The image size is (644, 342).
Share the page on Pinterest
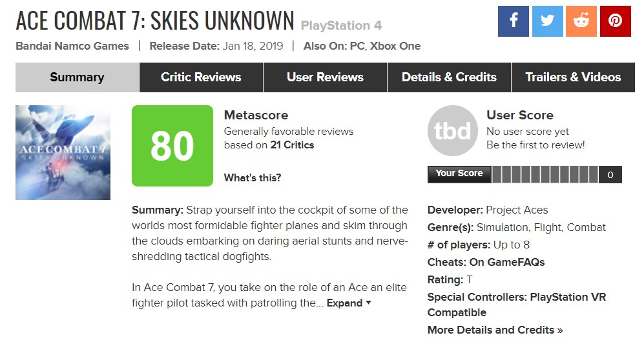(615, 21)
